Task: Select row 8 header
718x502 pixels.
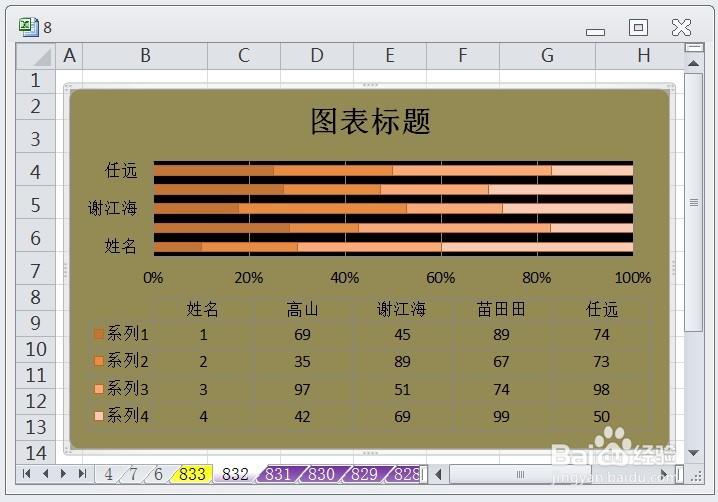Action: 36,298
